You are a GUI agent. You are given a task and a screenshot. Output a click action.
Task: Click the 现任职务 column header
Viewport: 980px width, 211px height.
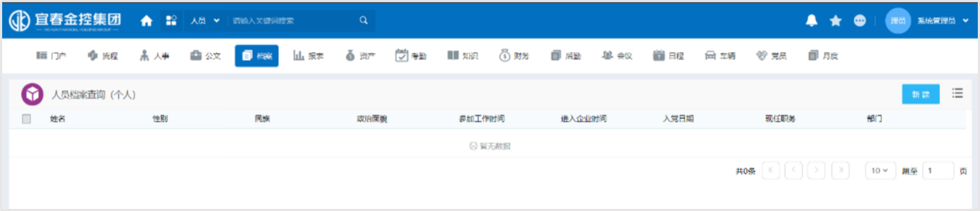780,119
